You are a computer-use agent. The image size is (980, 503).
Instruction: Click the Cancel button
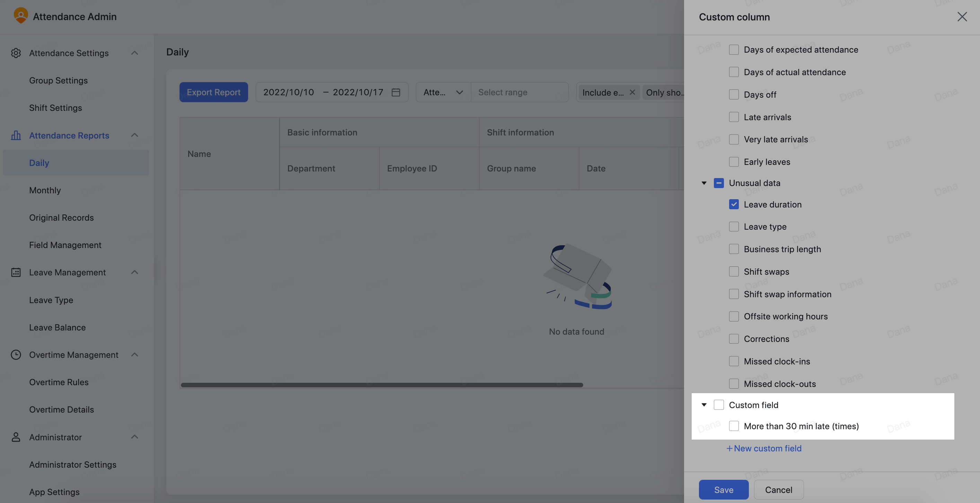pos(779,490)
